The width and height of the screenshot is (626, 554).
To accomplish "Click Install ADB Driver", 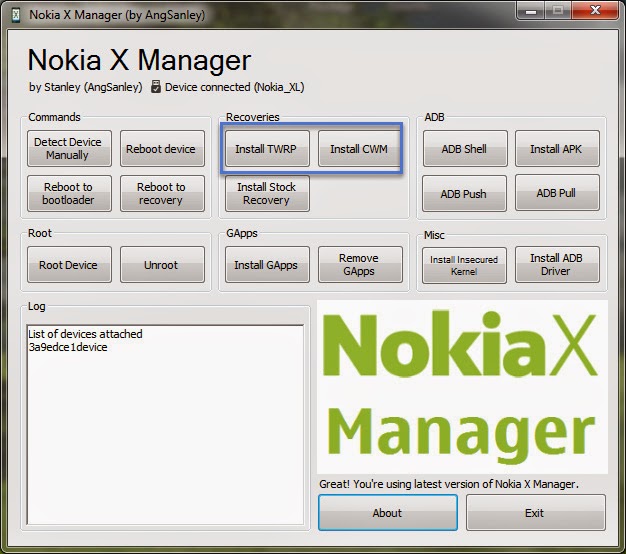I will (x=557, y=265).
